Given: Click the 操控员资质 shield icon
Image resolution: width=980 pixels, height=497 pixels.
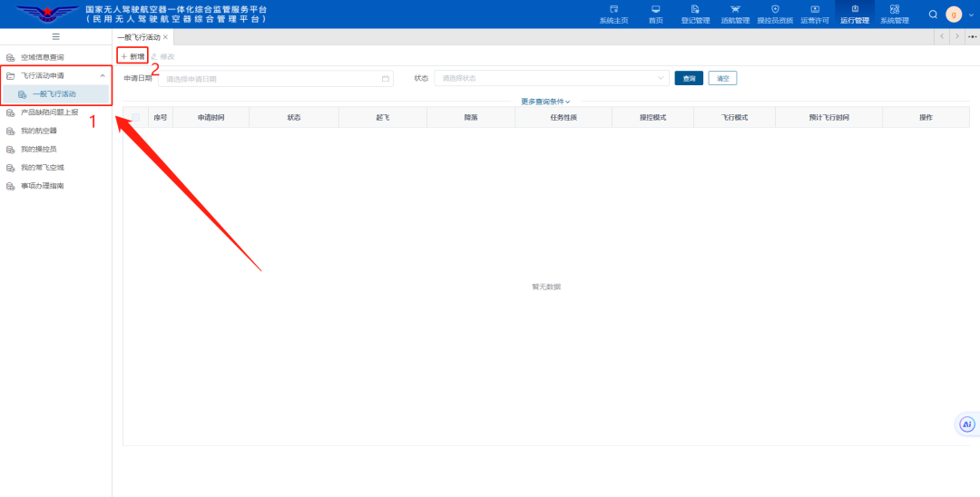Looking at the screenshot, I should point(774,9).
